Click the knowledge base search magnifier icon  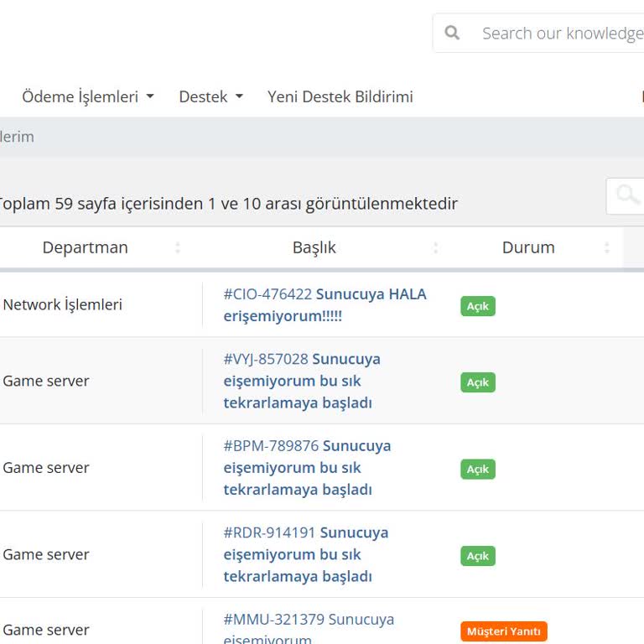click(x=453, y=34)
